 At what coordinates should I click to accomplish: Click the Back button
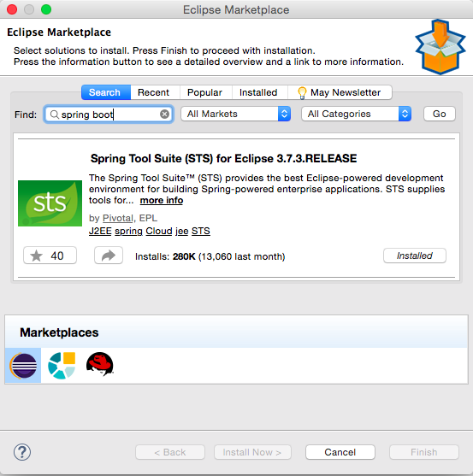(170, 452)
